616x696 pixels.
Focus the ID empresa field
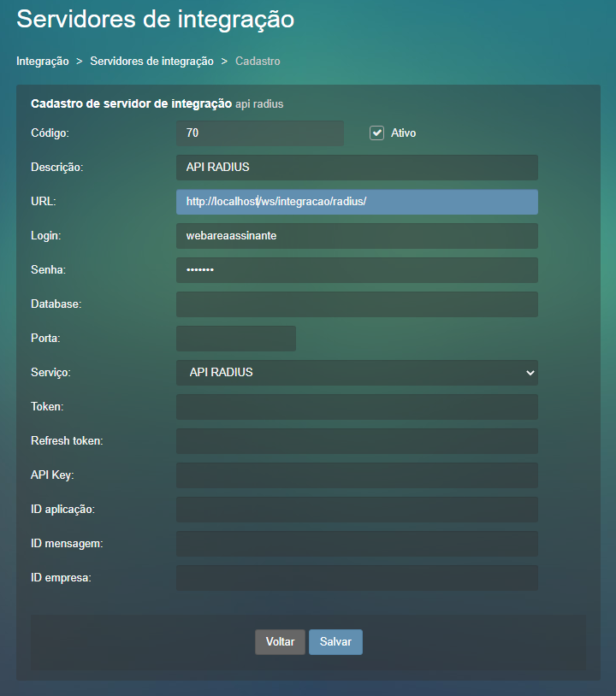[357, 578]
